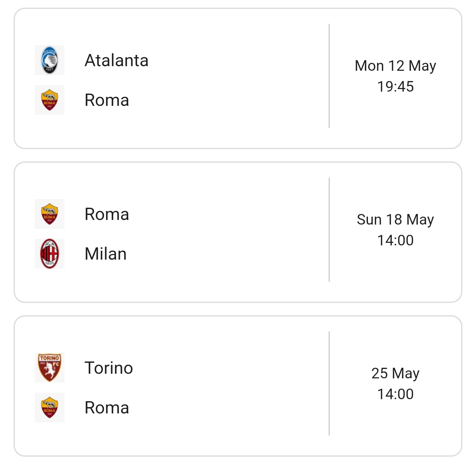476x465 pixels.
Task: Click the 19:45 kickoff time
Action: [x=395, y=87]
